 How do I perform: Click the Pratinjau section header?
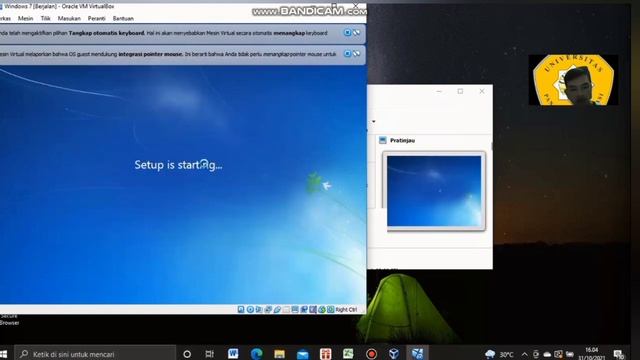[402, 140]
